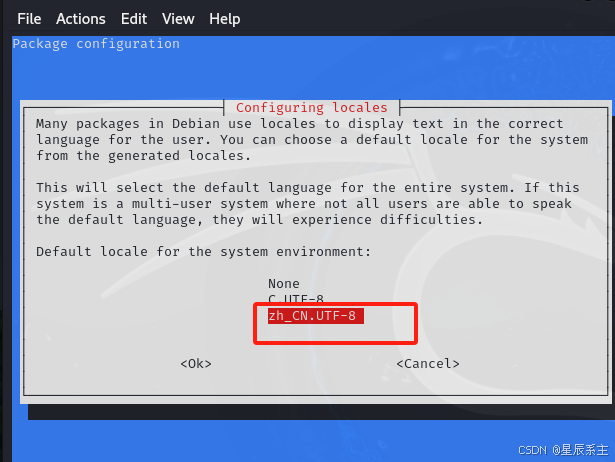Open the View menu

178,19
